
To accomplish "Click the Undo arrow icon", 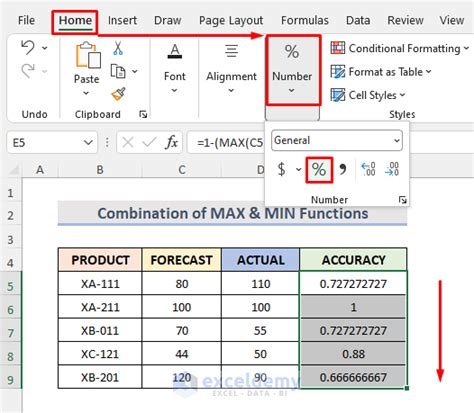I will click(28, 48).
